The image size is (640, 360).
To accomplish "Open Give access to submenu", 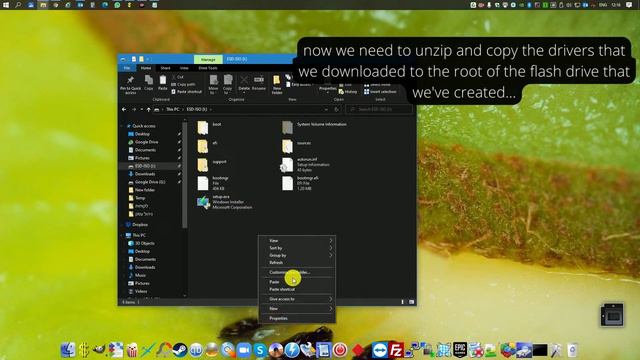I will [x=298, y=299].
